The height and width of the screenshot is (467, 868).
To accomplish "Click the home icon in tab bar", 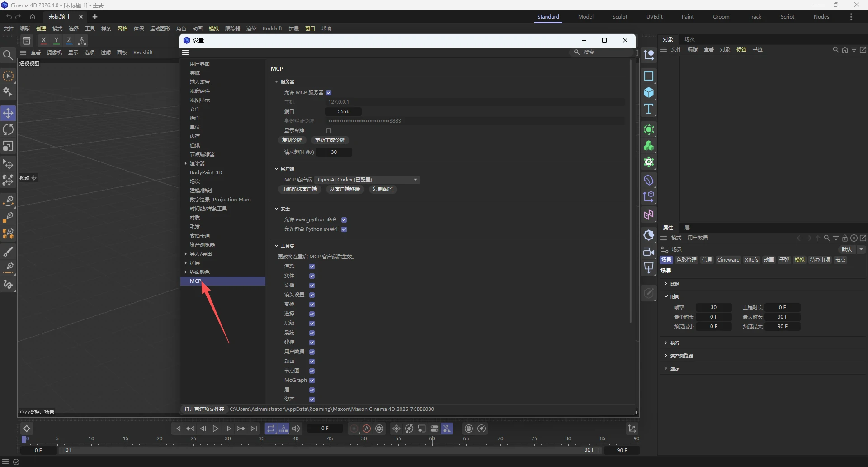I will [x=33, y=17].
